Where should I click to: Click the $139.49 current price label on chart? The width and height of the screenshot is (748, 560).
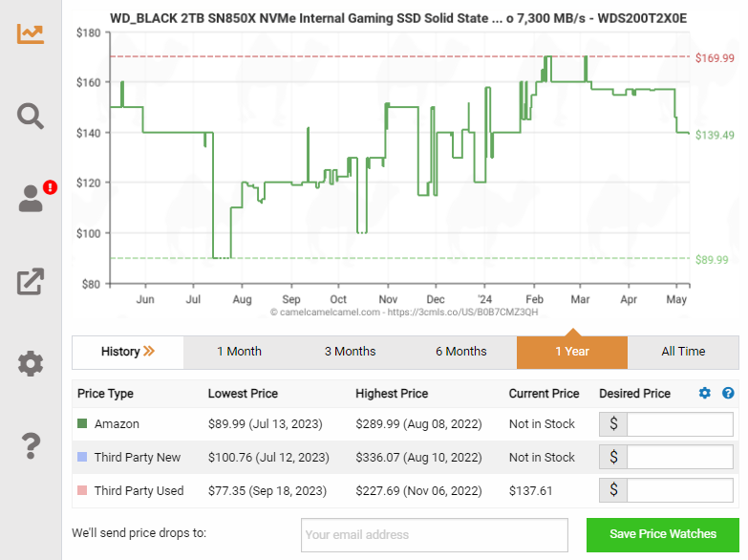[715, 135]
